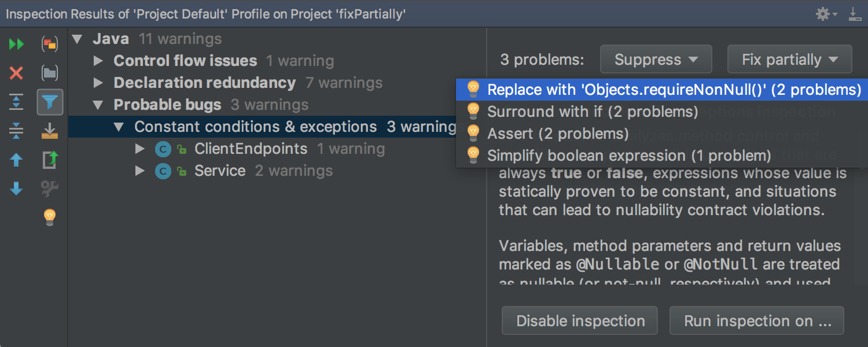Click the Disable inspection button

pyautogui.click(x=580, y=321)
